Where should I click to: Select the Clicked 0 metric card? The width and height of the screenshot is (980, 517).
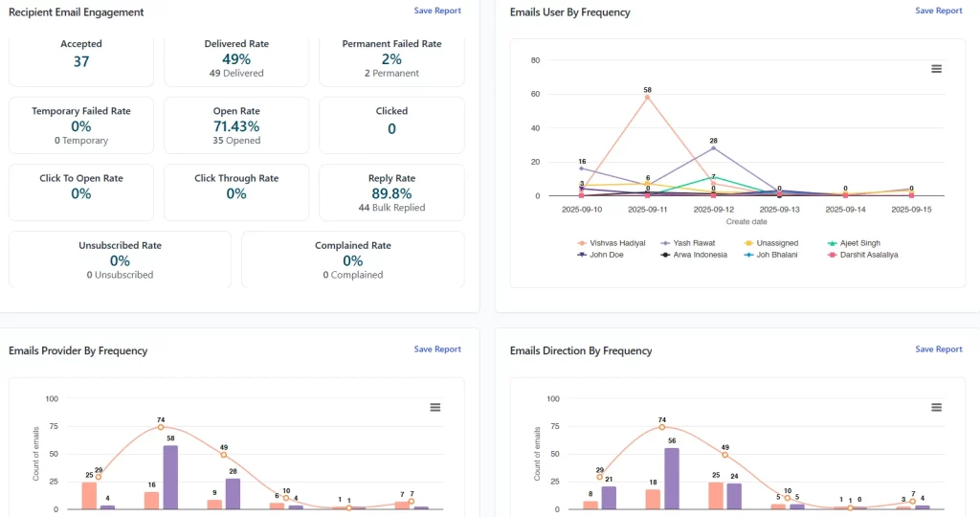391,125
